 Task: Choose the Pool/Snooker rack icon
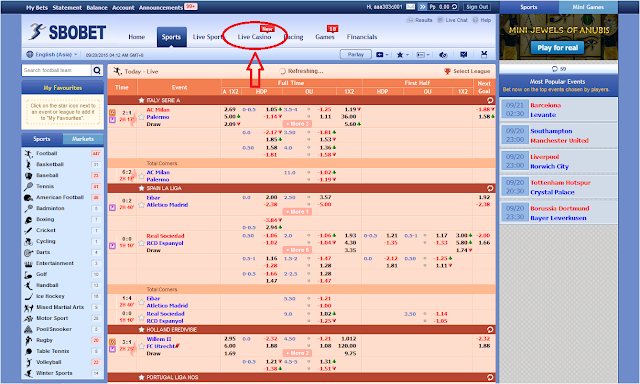[28, 329]
